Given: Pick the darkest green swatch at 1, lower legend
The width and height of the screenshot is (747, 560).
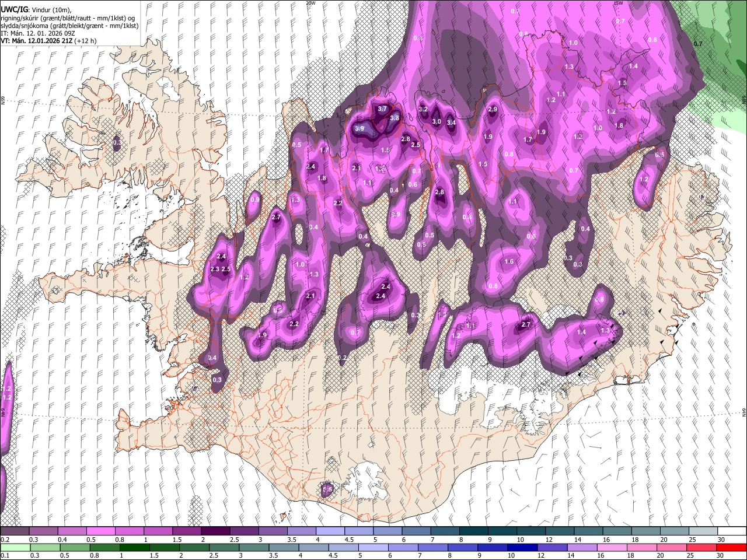Looking at the screenshot, I should 135,547.
